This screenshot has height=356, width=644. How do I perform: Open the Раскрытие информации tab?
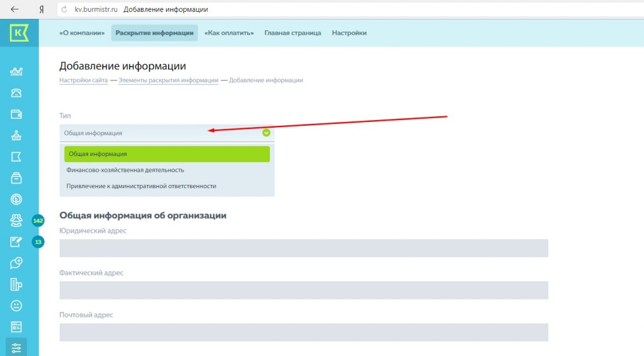(x=155, y=33)
